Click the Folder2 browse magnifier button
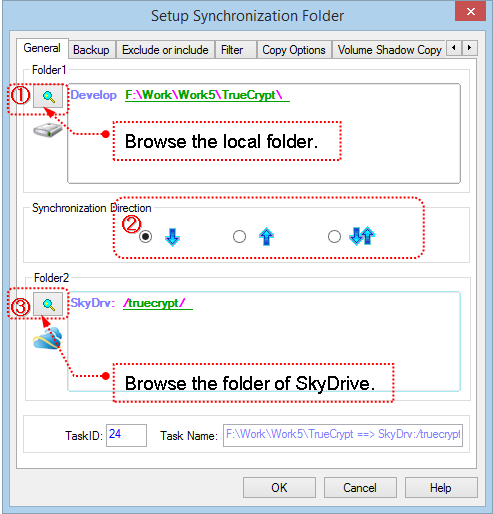The width and height of the screenshot is (493, 514). coord(48,304)
